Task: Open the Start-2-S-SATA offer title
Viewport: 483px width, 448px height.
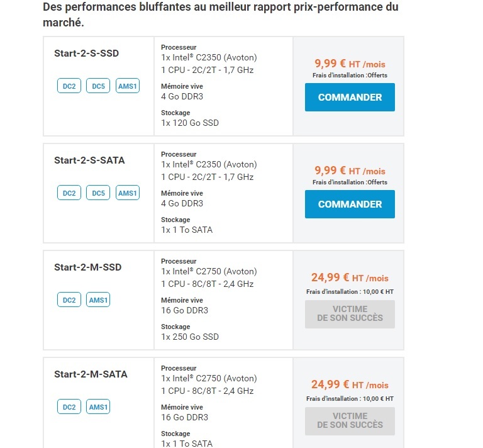Action: (x=89, y=160)
